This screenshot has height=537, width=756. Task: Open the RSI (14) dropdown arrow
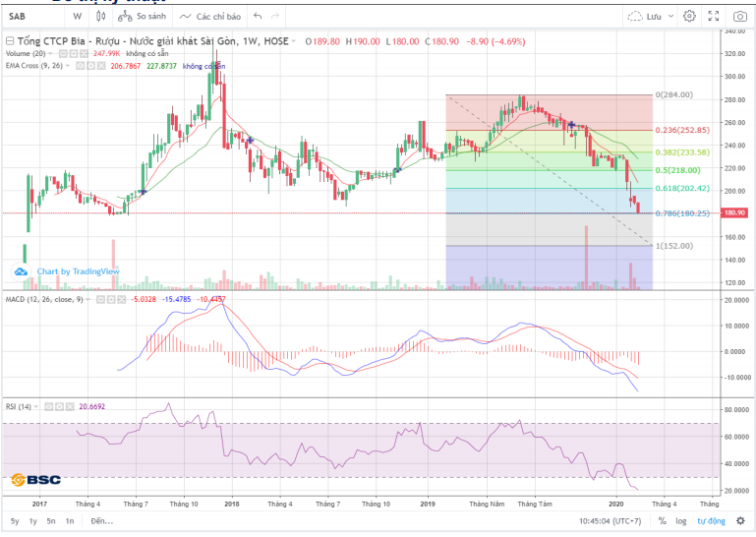tap(35, 407)
